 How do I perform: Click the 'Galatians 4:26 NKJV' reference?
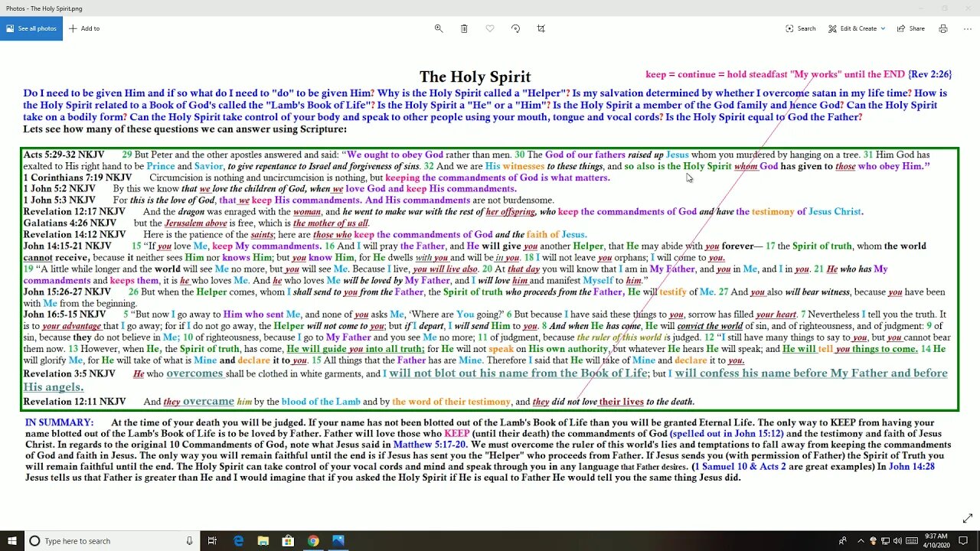(70, 223)
